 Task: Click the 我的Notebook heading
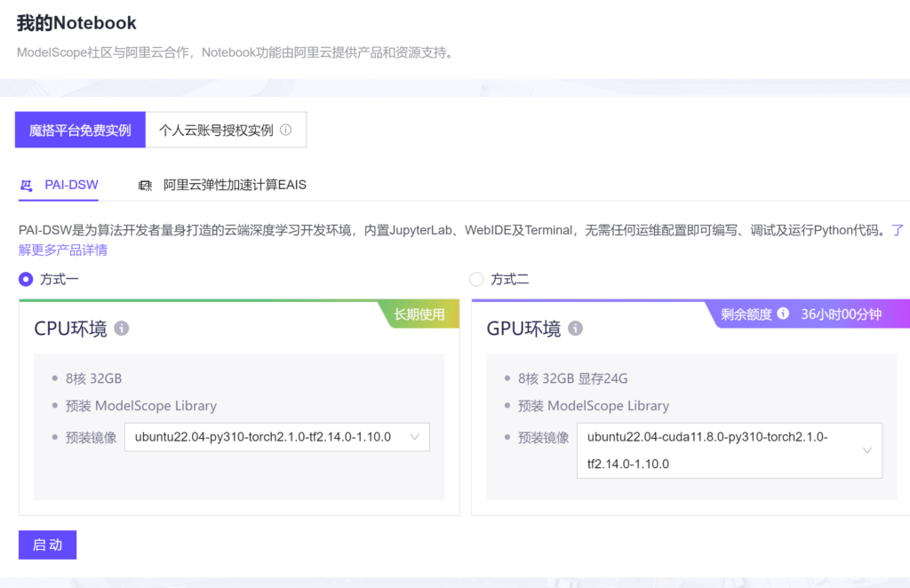point(76,23)
